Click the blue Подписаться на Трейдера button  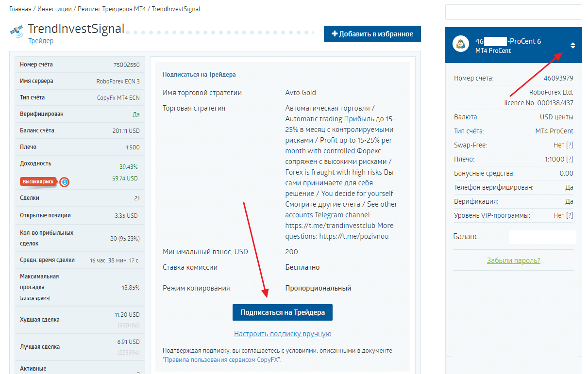pos(283,312)
